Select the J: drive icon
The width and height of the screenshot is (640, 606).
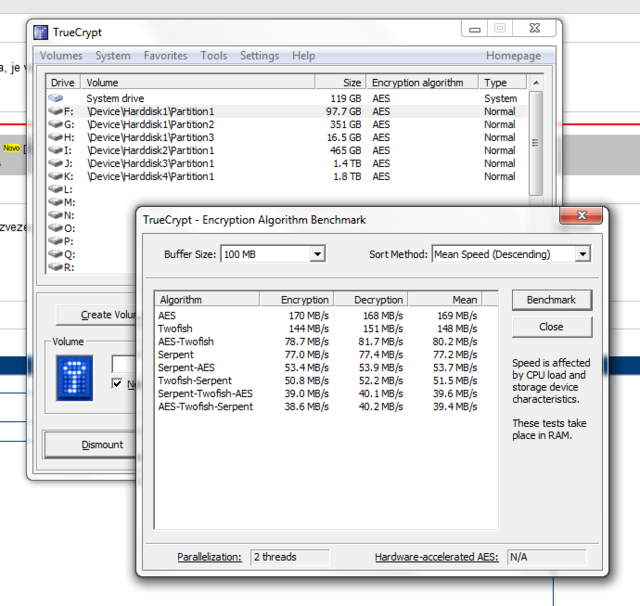[56, 163]
